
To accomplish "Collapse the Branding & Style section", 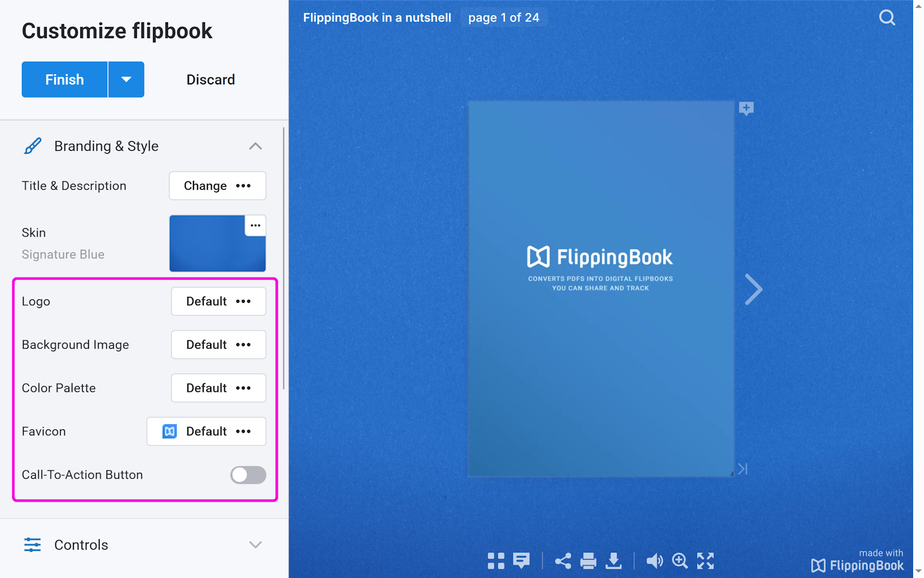I will (255, 146).
